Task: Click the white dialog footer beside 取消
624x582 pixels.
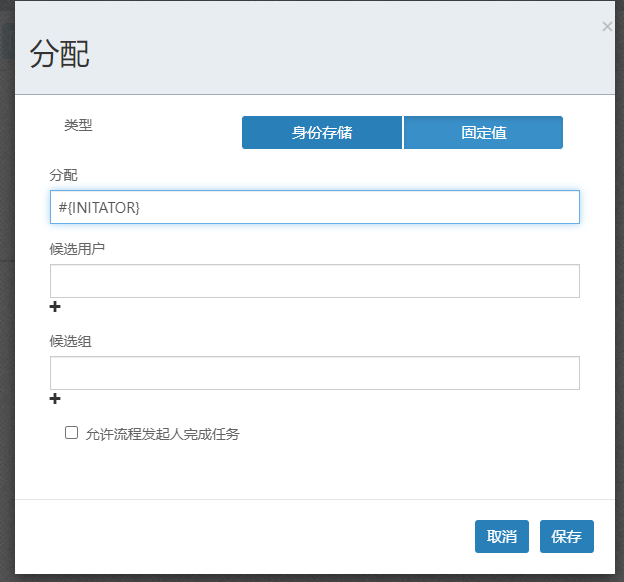Action: coord(250,536)
